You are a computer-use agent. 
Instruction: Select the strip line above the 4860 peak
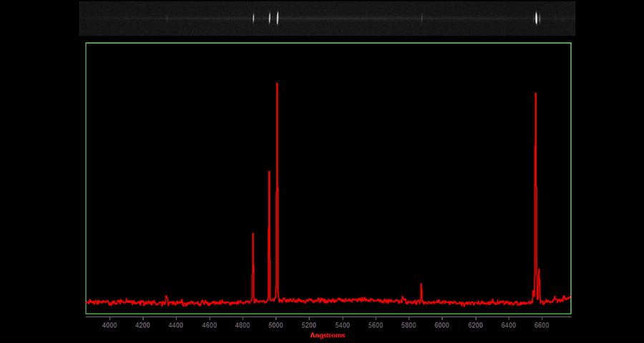click(x=253, y=19)
